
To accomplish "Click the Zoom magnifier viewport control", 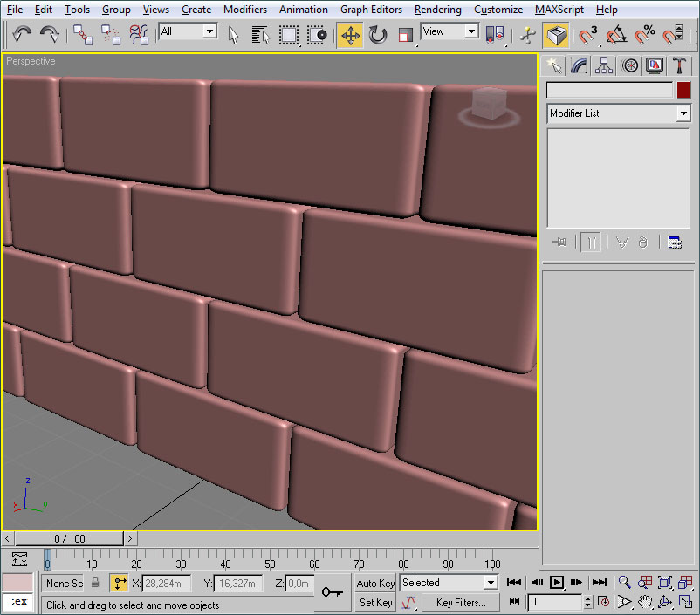I will pyautogui.click(x=624, y=583).
